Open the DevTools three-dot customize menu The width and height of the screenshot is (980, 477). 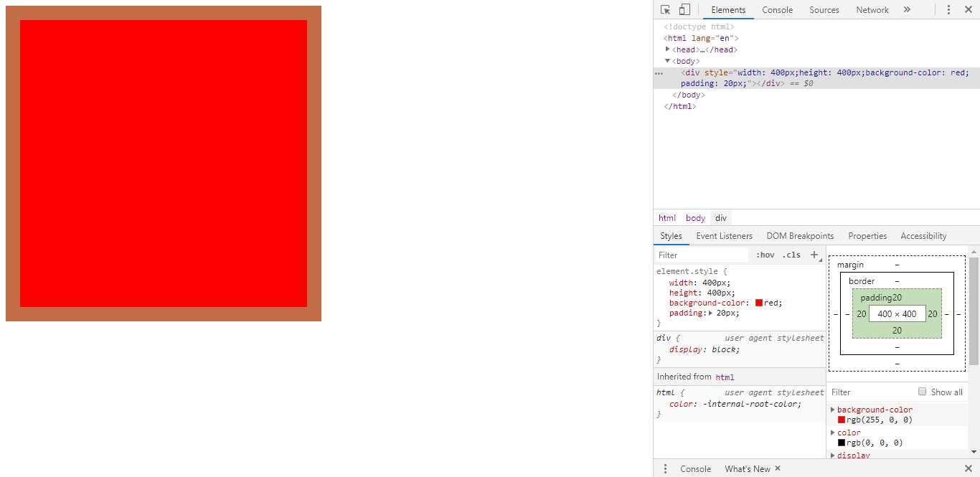(x=948, y=9)
